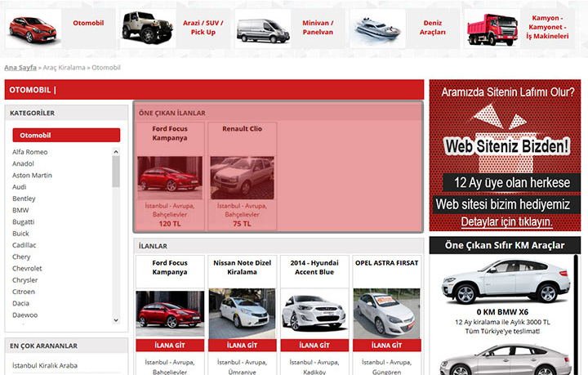This screenshot has height=375, width=588.
Task: Click the 120 TL price
Action: (170, 224)
